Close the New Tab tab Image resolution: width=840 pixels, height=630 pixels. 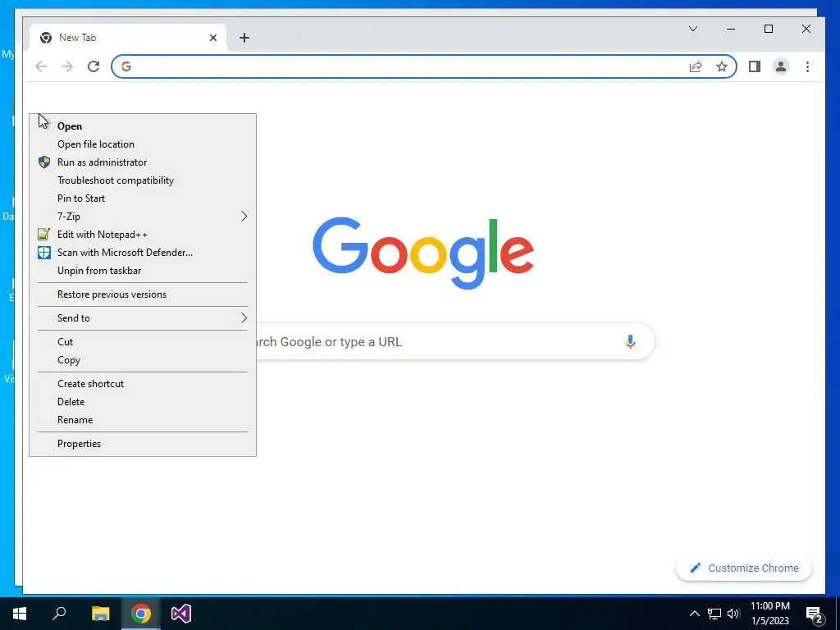tap(213, 38)
